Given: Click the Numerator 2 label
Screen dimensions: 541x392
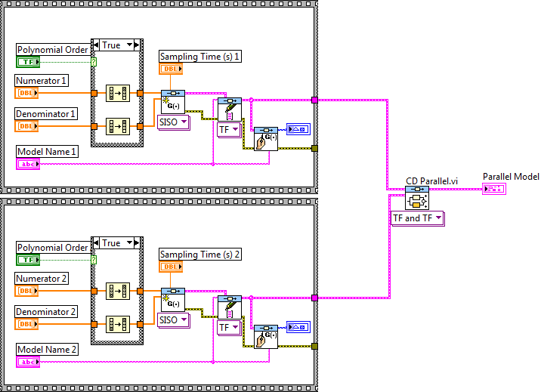Looking at the screenshot, I should pos(42,279).
